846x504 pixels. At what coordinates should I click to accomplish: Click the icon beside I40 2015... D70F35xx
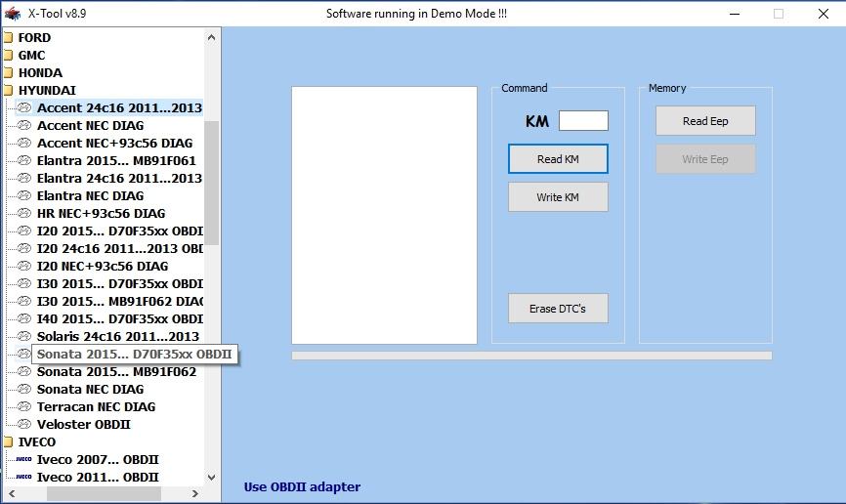(x=24, y=319)
